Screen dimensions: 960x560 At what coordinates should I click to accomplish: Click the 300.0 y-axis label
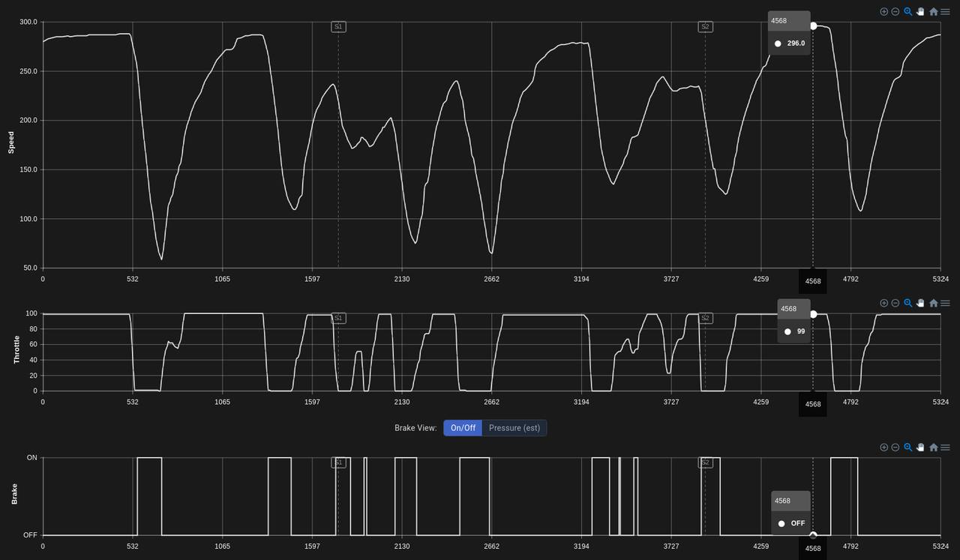[28, 22]
